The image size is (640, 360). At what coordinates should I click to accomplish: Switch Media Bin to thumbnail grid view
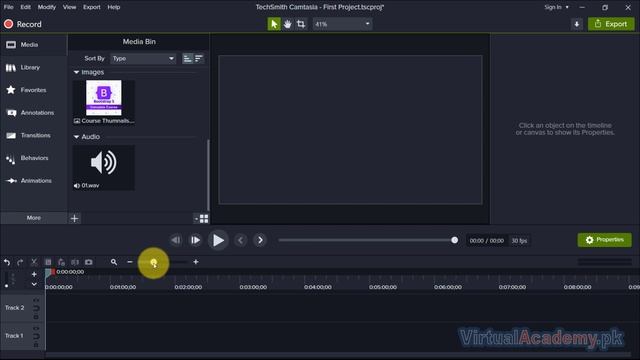point(204,219)
